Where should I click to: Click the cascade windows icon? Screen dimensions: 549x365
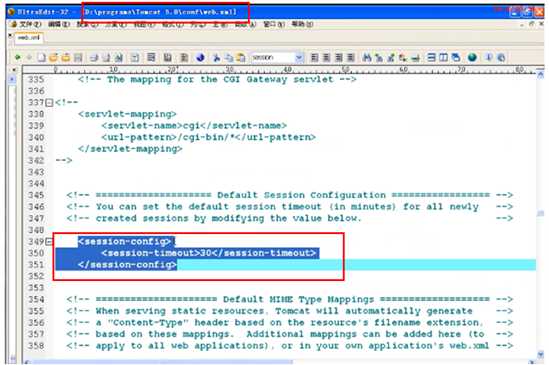click(x=456, y=57)
